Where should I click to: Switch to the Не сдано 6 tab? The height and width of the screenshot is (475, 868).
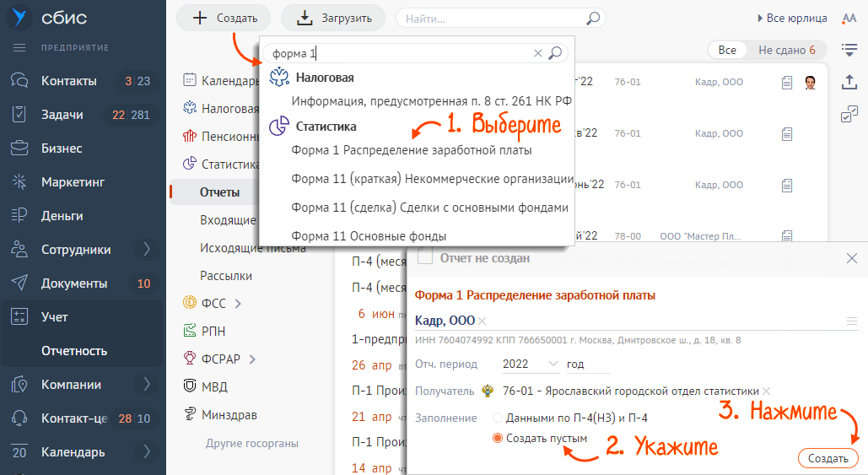coord(787,51)
